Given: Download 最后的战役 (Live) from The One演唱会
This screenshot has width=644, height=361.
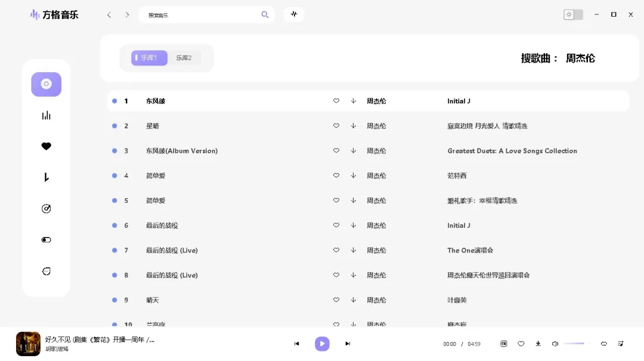Looking at the screenshot, I should (353, 250).
